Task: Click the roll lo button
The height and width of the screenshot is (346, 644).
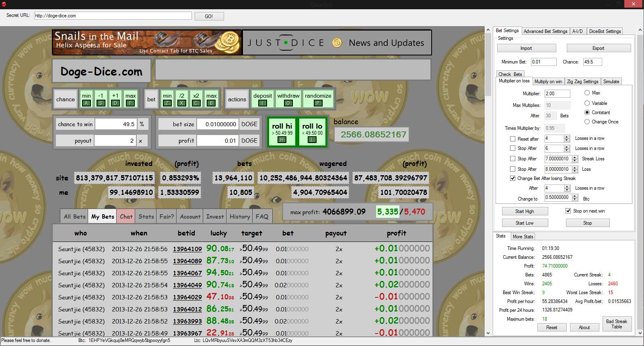Action: [313, 132]
